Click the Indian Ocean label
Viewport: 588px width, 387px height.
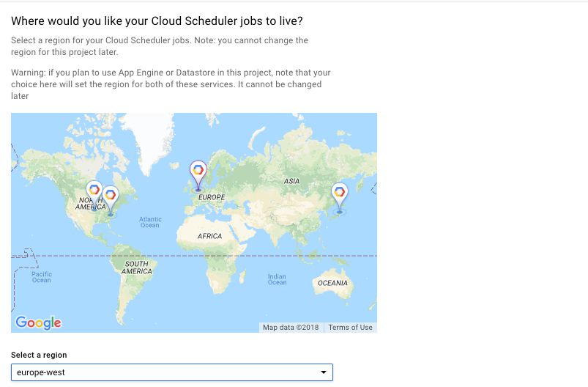coord(277,279)
